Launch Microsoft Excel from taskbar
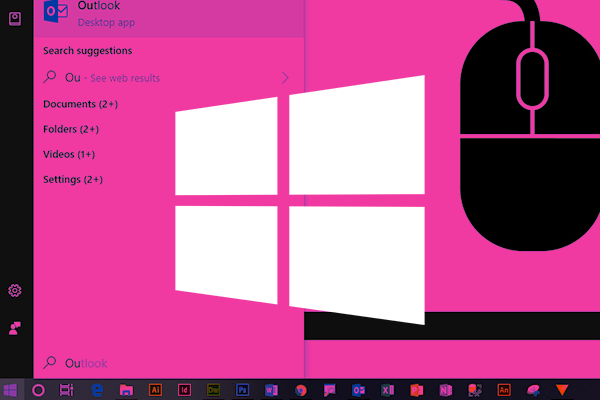This screenshot has width=600, height=400. click(388, 390)
